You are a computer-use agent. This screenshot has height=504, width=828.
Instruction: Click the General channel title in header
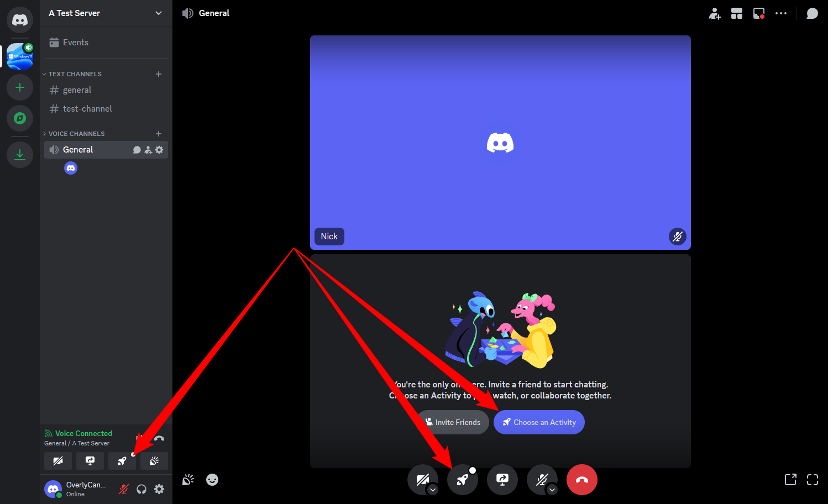214,13
